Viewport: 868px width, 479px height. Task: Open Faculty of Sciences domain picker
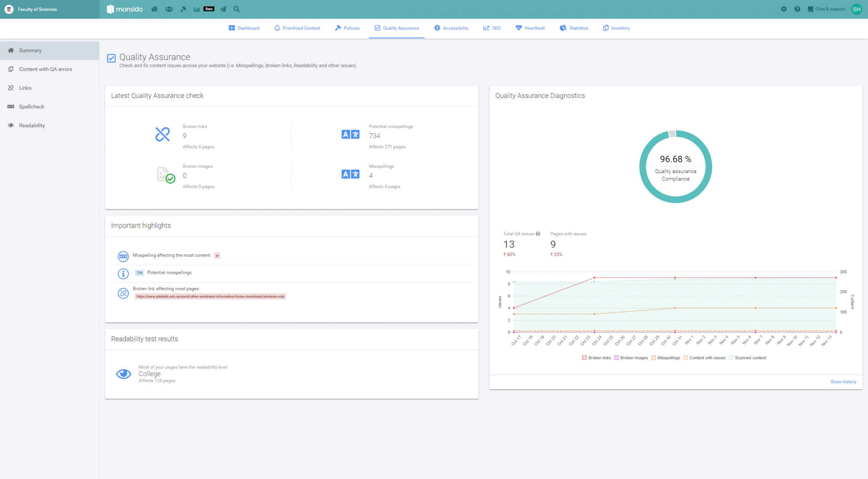(x=37, y=9)
